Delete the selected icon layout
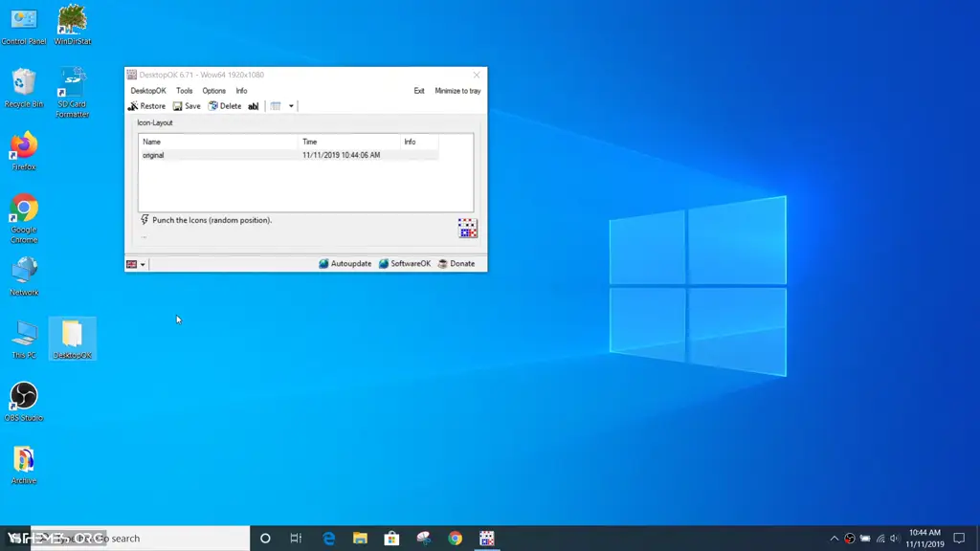This screenshot has height=551, width=980. click(226, 106)
